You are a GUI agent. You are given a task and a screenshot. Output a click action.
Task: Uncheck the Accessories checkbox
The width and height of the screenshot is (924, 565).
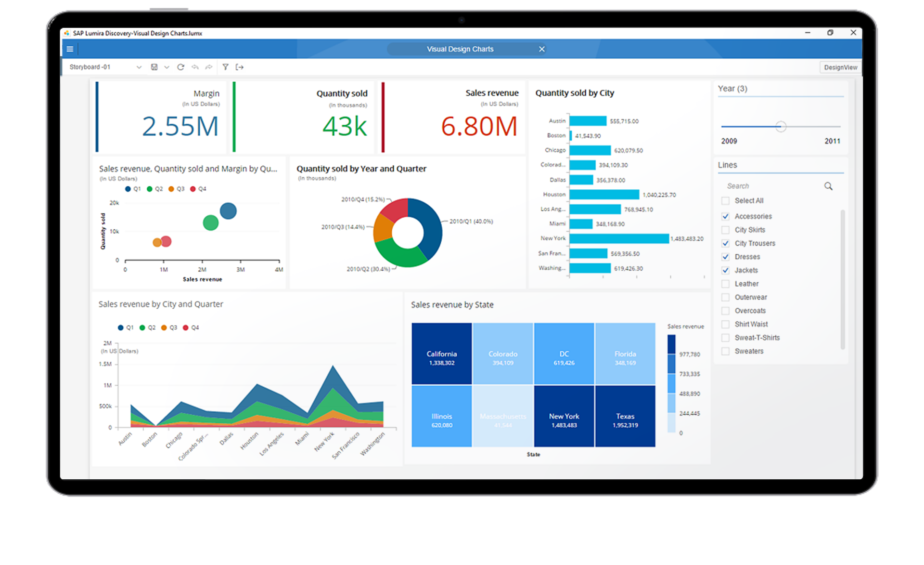(725, 216)
